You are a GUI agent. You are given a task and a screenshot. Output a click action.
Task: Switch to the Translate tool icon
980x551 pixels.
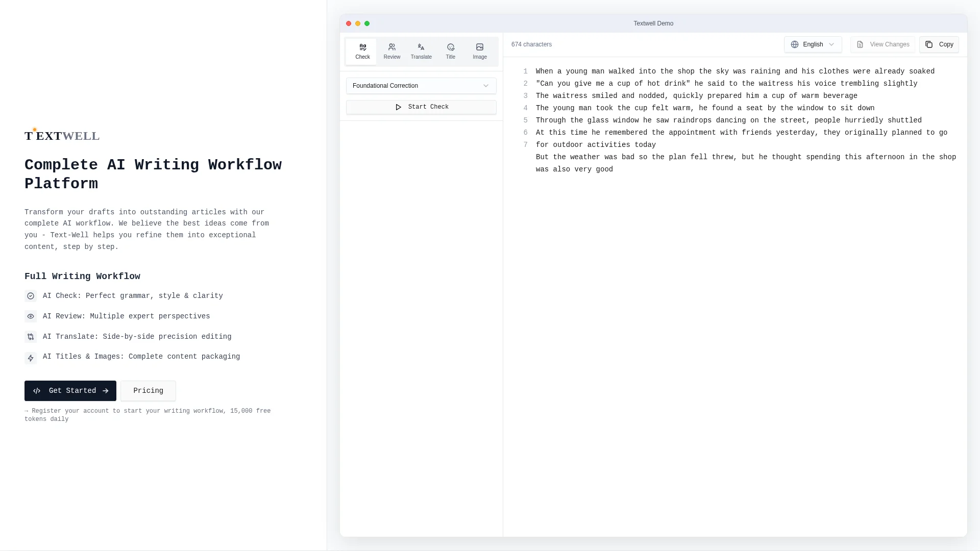[421, 47]
